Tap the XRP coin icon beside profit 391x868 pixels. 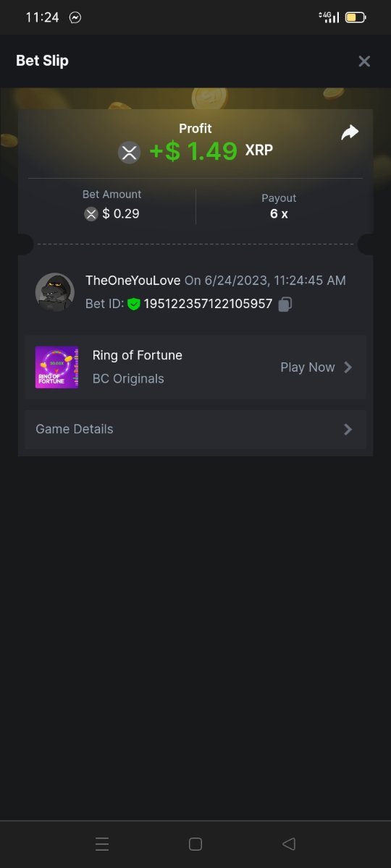[130, 152]
